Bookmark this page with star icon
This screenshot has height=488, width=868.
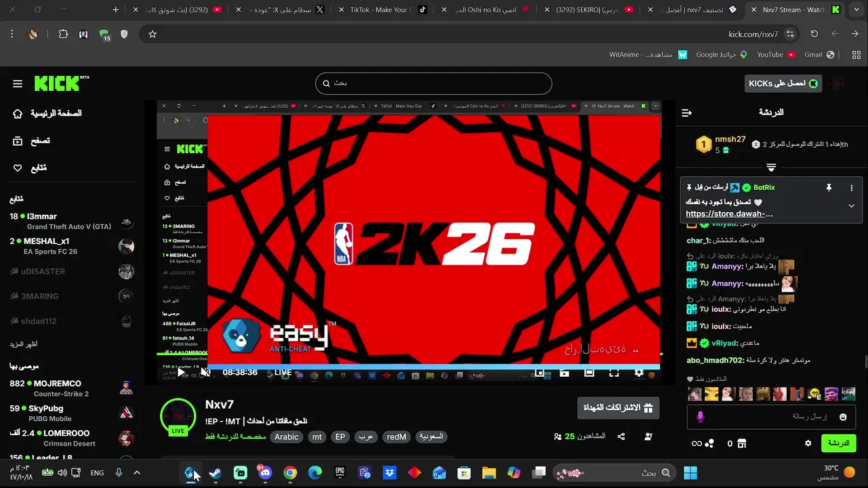[153, 34]
